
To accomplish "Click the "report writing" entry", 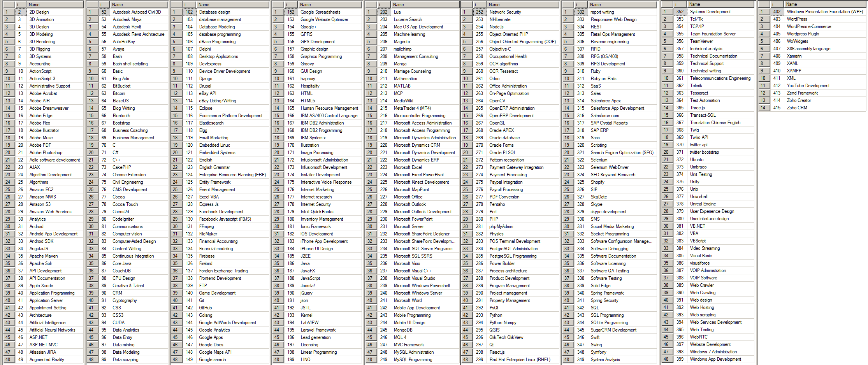I will 623,12.
